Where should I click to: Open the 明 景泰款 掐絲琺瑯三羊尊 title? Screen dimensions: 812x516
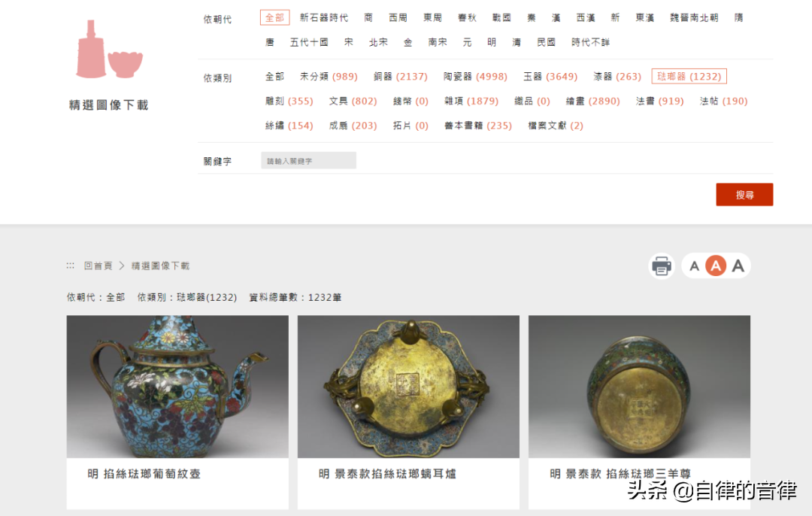[x=620, y=474]
